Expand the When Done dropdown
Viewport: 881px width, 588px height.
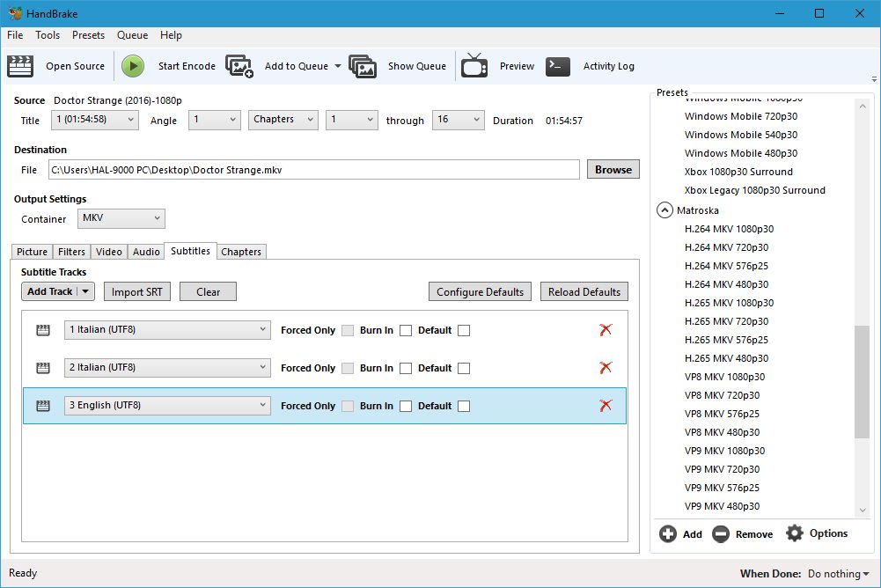click(834, 574)
